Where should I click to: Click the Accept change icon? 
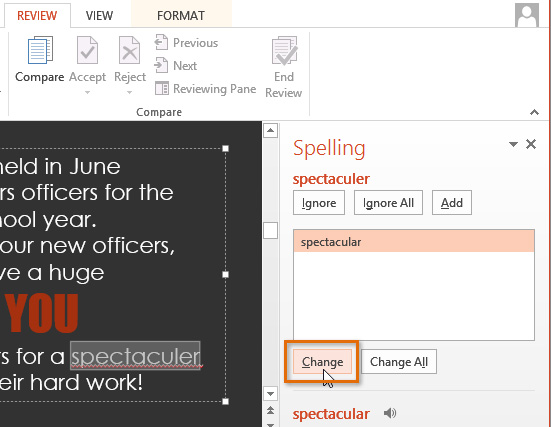[x=87, y=50]
